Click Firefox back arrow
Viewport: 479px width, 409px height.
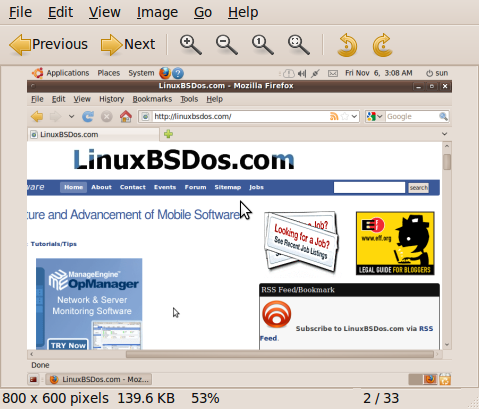(x=37, y=116)
